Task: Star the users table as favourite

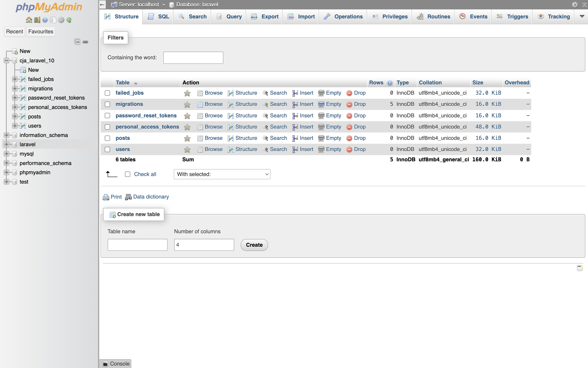Action: coord(187,149)
